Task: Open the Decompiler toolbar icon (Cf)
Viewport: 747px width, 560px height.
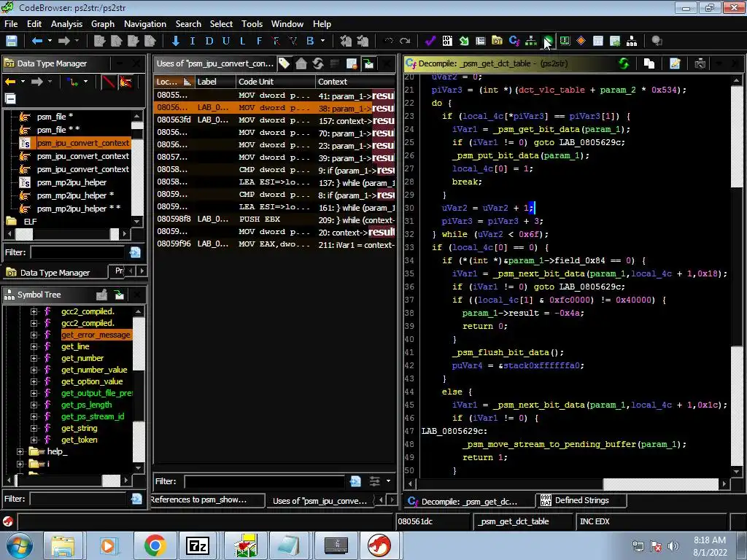Action: [x=514, y=41]
